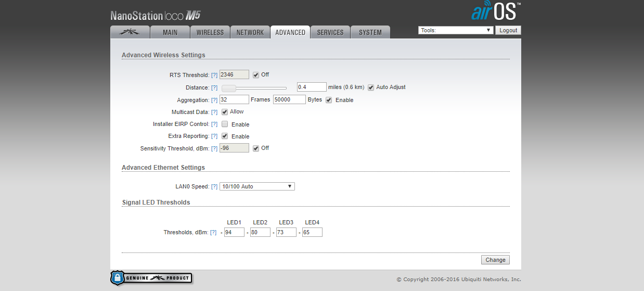Select the ADVANCED tab
Viewport: 644px width, 291px height.
tap(290, 32)
